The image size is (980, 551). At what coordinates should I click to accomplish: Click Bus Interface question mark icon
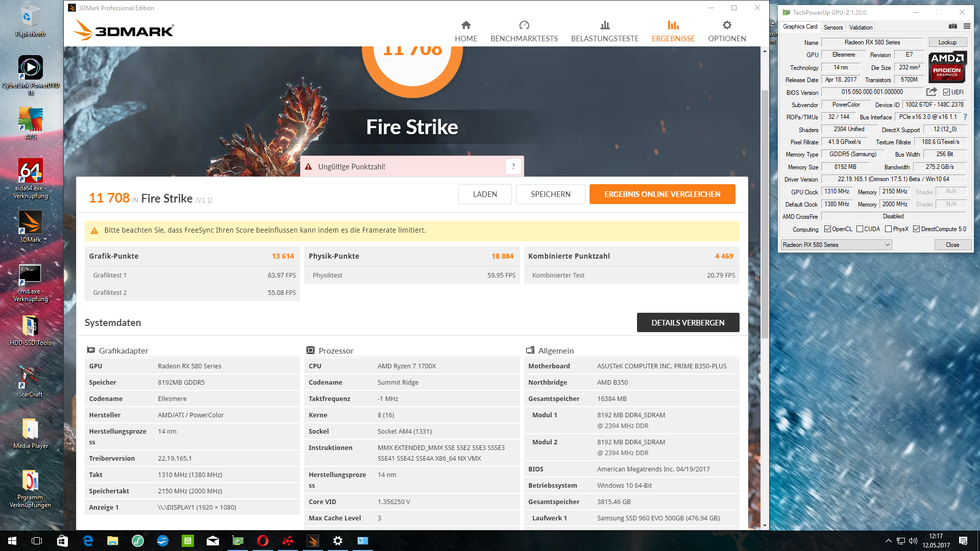coord(965,117)
